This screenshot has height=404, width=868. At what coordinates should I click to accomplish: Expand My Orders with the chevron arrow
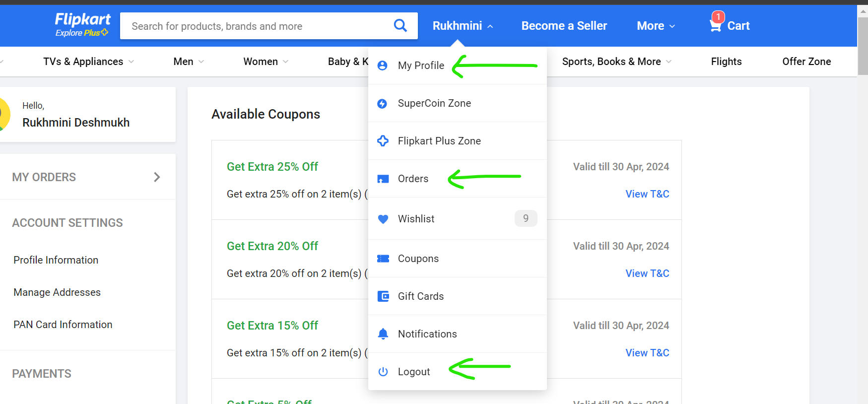pos(157,177)
